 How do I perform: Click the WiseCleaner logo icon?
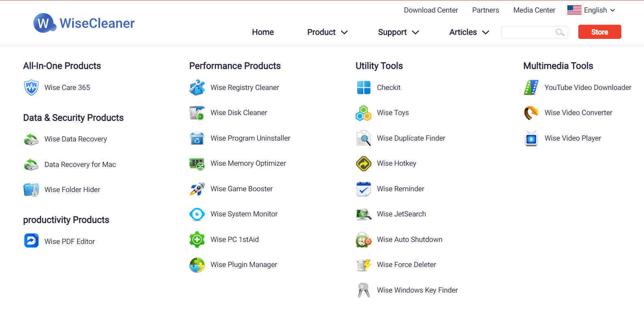click(45, 23)
